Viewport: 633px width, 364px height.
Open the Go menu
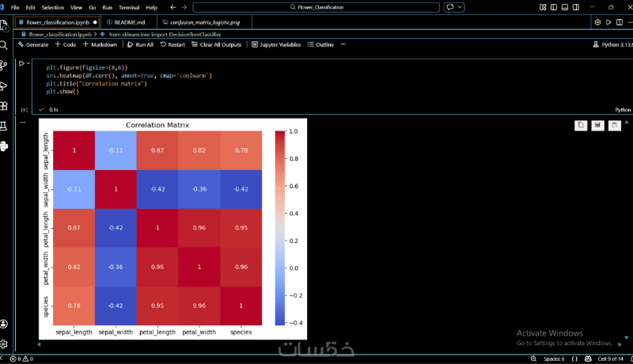click(92, 7)
